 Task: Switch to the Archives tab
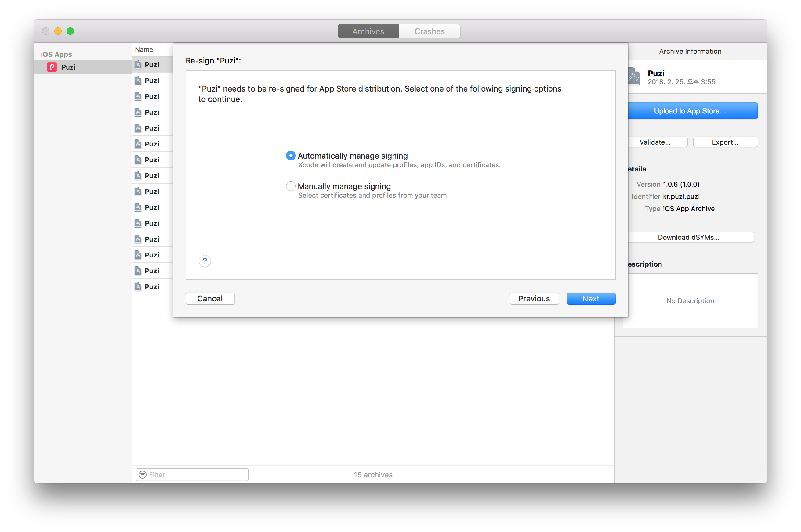[x=368, y=31]
